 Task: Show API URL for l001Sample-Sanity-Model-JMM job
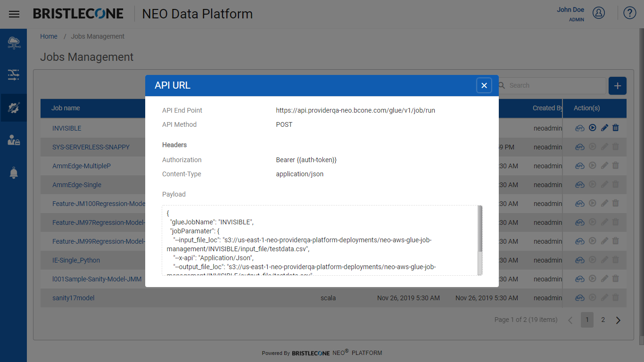point(580,279)
